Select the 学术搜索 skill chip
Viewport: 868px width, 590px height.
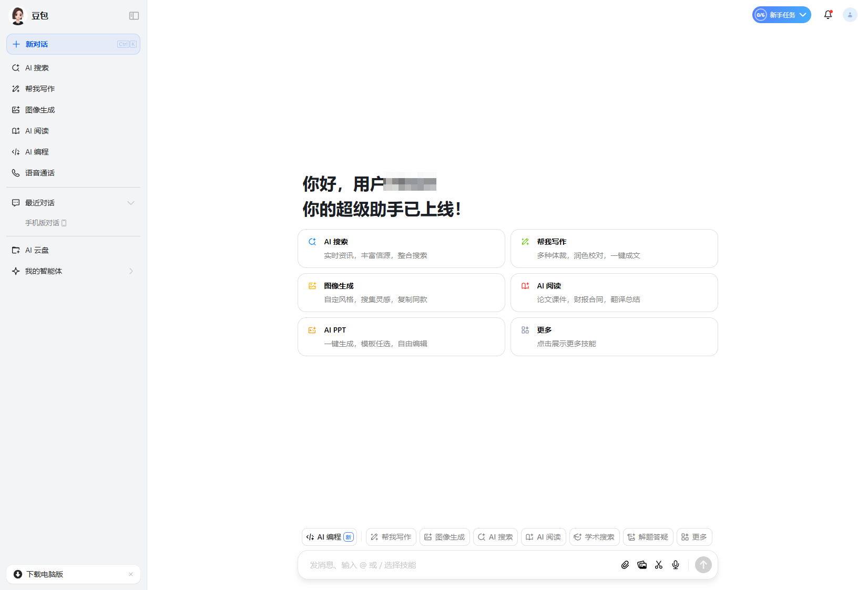click(595, 537)
